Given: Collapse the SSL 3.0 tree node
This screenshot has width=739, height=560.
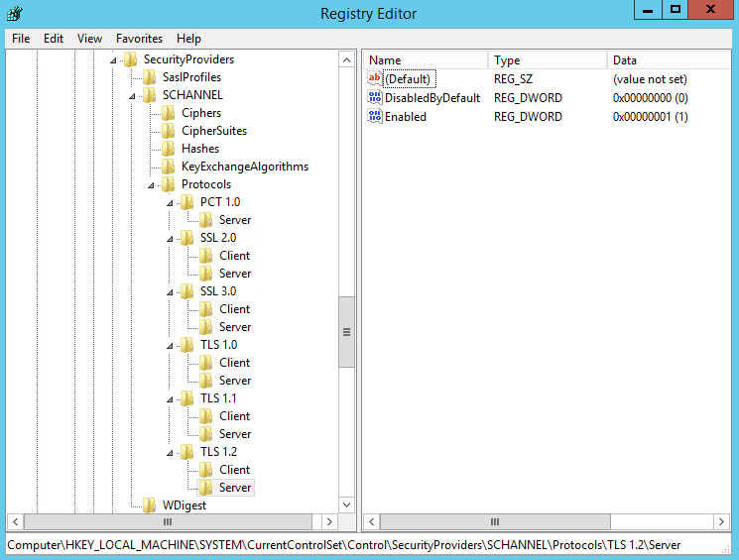Looking at the screenshot, I should pos(171,292).
